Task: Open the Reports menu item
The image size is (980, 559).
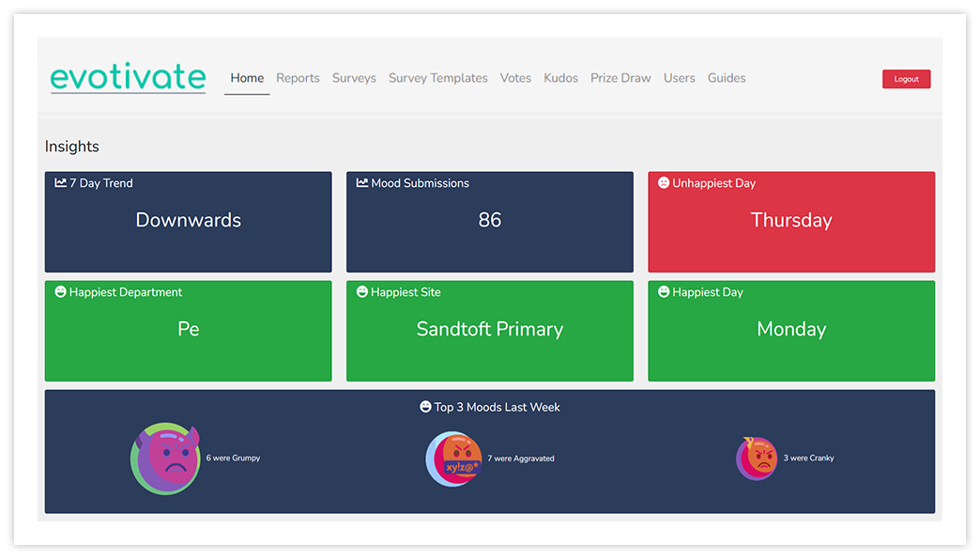Action: (x=298, y=78)
